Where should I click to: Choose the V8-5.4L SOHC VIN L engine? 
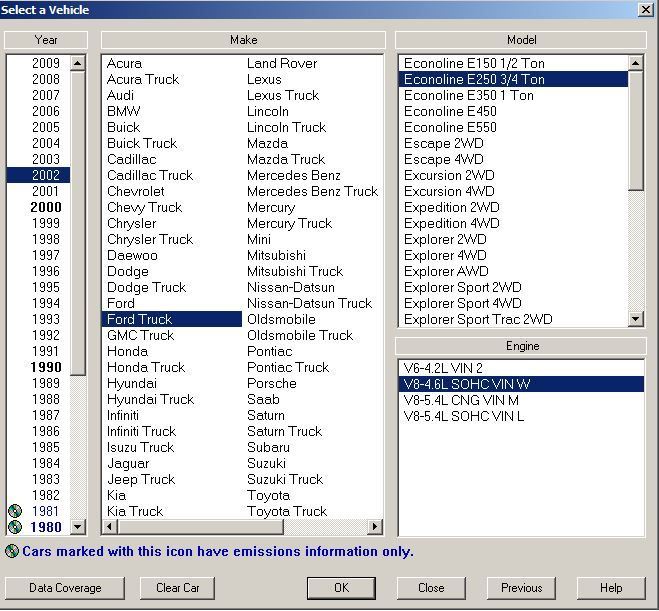(x=463, y=416)
